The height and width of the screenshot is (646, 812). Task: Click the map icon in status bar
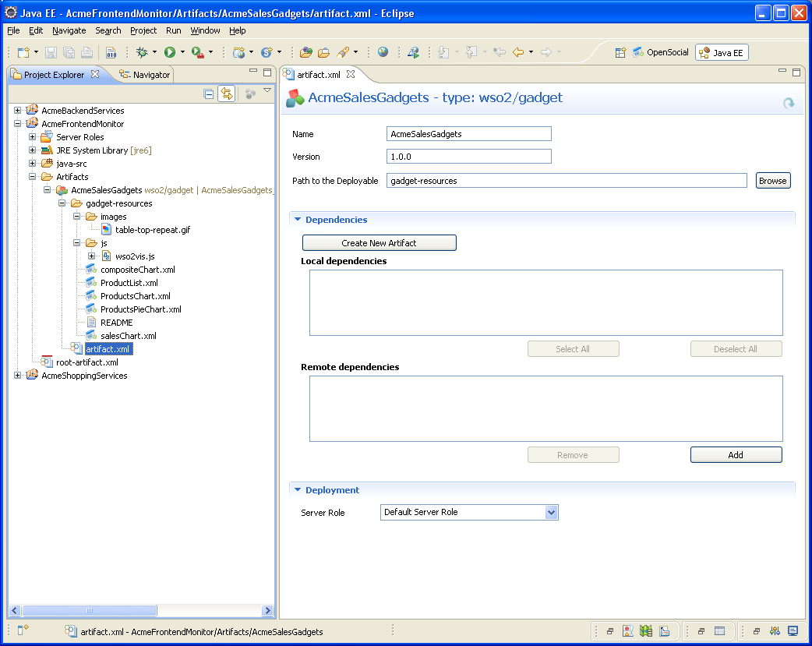[646, 631]
